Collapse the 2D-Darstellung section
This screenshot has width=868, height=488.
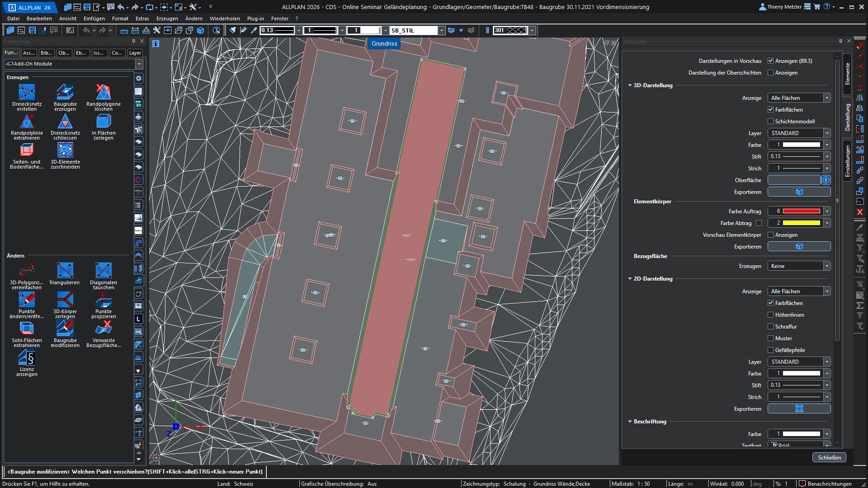pyautogui.click(x=630, y=279)
